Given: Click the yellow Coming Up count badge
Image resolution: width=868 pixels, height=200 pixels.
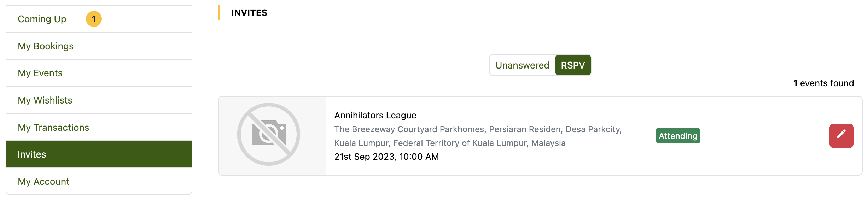Looking at the screenshot, I should pos(94,19).
